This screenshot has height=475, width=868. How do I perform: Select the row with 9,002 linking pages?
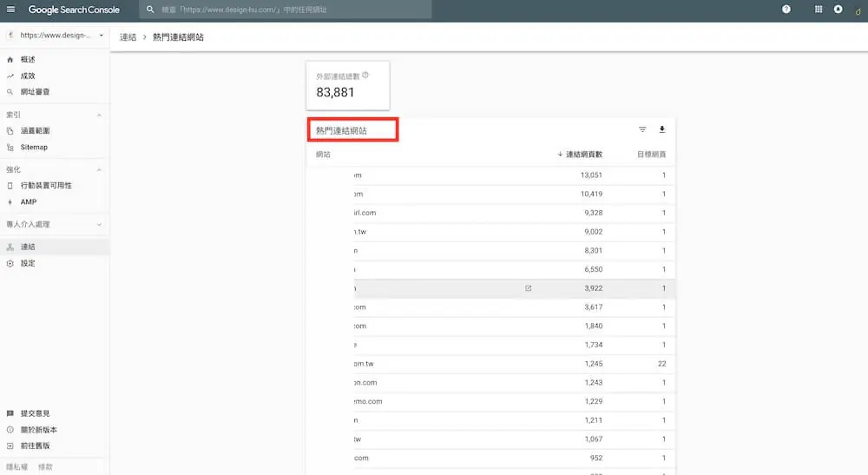coord(491,231)
